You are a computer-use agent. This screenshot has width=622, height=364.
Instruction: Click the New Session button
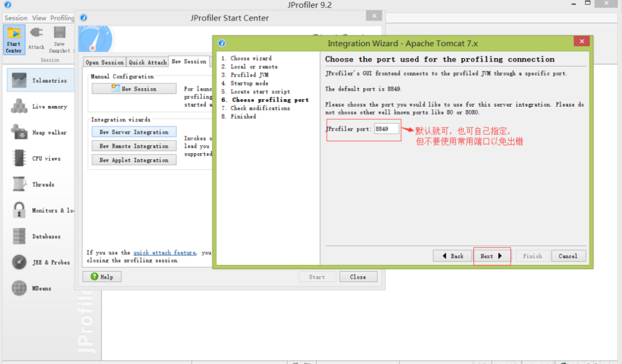[x=134, y=89]
